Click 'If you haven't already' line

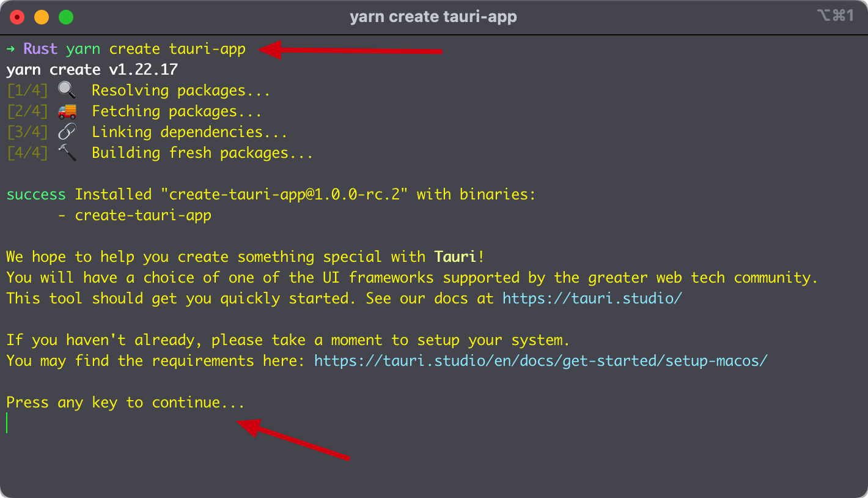[x=288, y=340]
